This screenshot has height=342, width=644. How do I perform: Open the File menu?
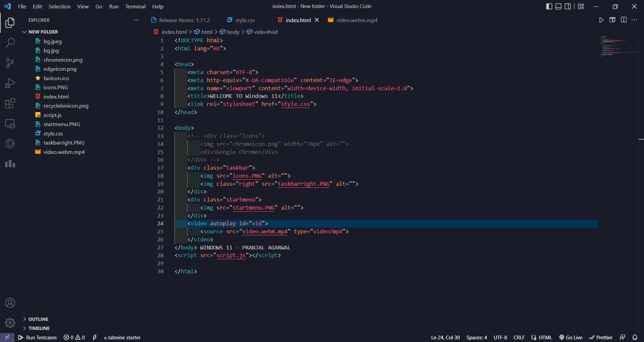click(x=22, y=6)
